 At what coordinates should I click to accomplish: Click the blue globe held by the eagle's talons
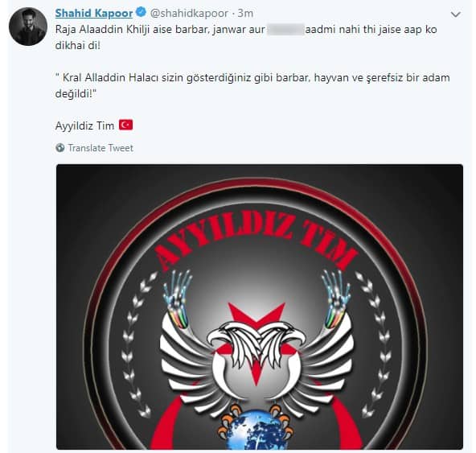click(256, 430)
